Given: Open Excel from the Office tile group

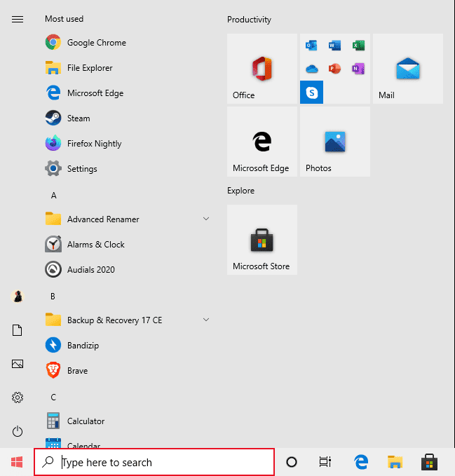Looking at the screenshot, I should [358, 46].
